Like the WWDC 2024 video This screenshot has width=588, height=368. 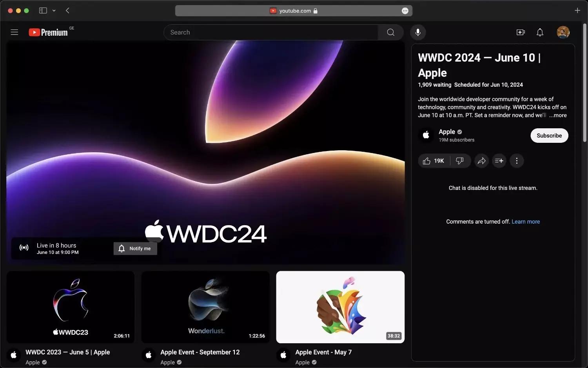434,161
